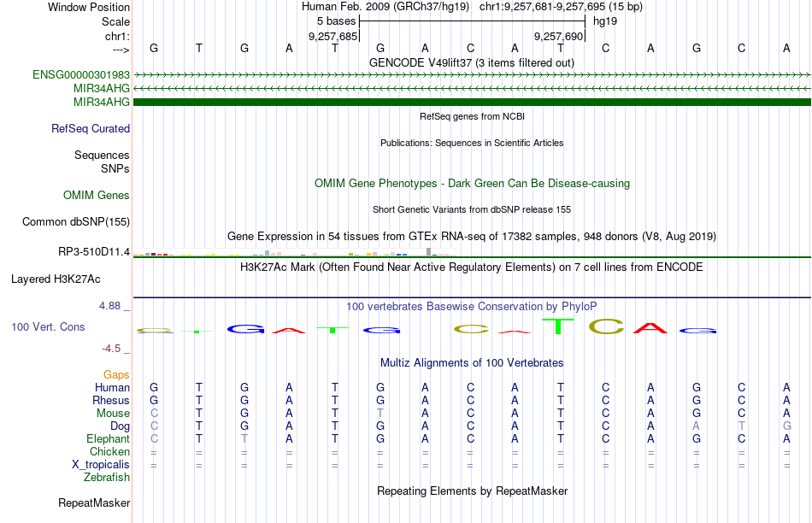Select the Chicken alignment row label

(109, 451)
